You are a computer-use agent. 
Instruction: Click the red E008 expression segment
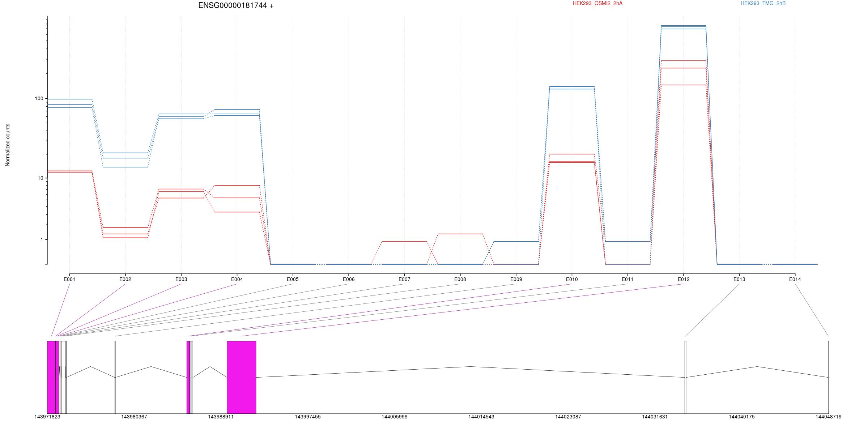460,234
